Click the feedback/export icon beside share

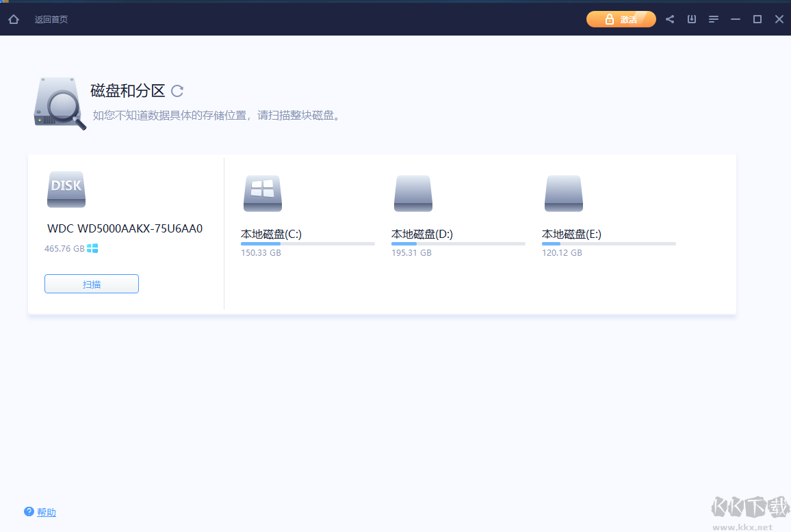point(691,19)
